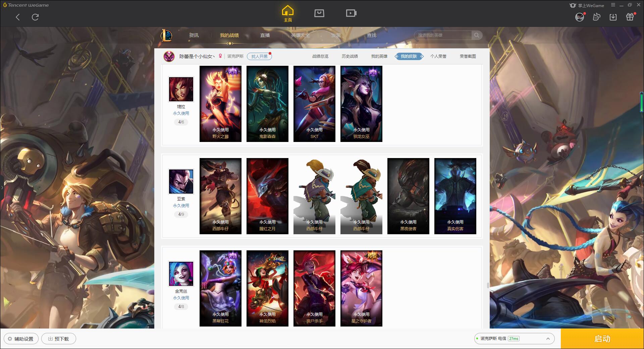This screenshot has height=349, width=644.
Task: Click the inner page scrollbar handle
Action: pos(488,285)
